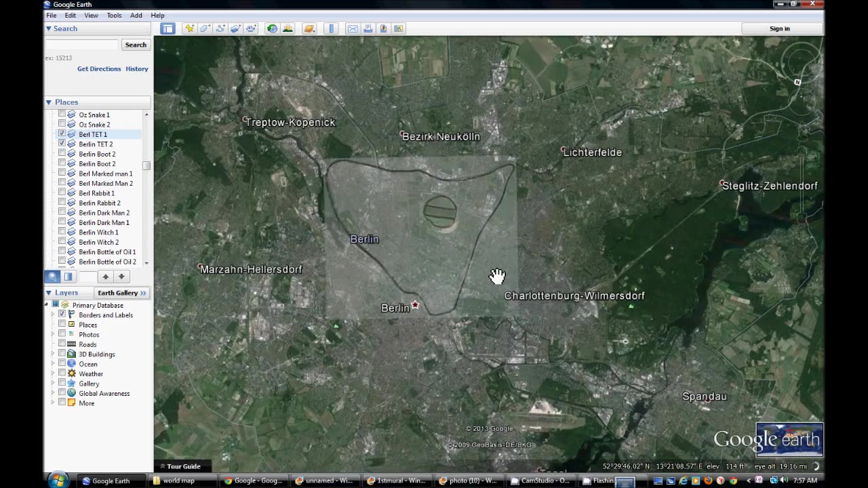Expand 3D Buildings tree node
868x488 pixels.
click(x=53, y=354)
